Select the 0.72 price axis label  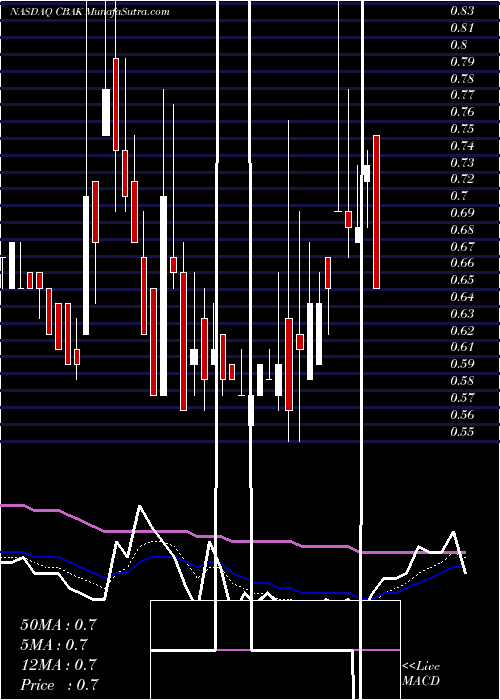(462, 179)
